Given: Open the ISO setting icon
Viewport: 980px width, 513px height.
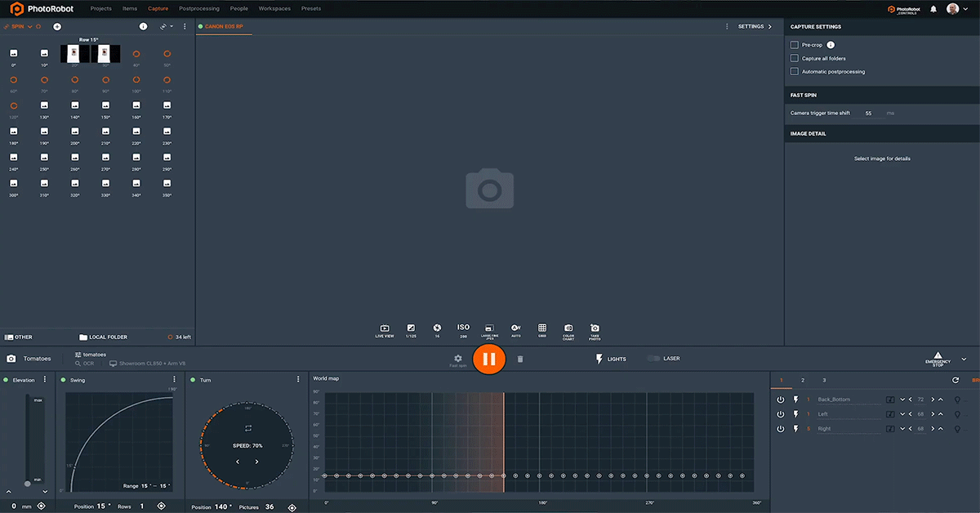Looking at the screenshot, I should click(x=463, y=328).
